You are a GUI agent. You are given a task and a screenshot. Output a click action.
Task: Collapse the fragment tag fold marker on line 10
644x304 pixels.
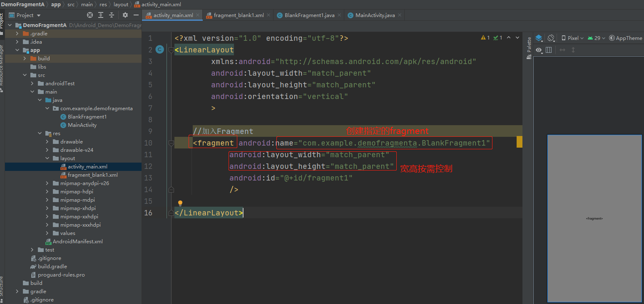coord(171,143)
